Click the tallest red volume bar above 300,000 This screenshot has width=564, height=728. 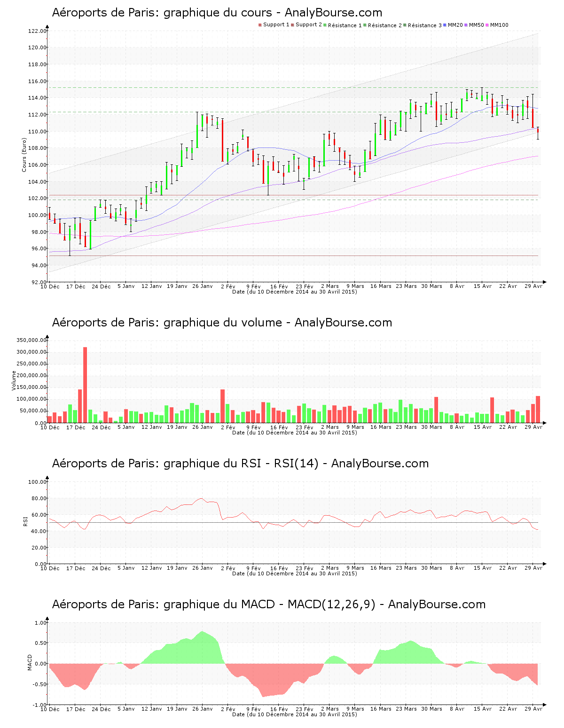(x=85, y=385)
